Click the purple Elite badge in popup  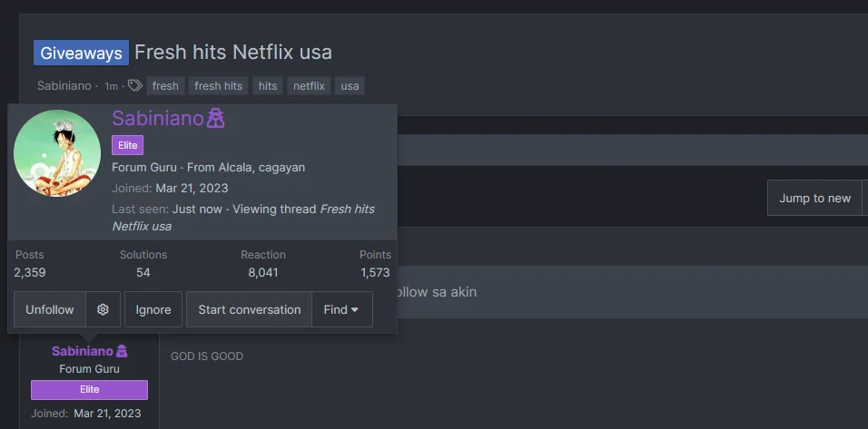127,145
